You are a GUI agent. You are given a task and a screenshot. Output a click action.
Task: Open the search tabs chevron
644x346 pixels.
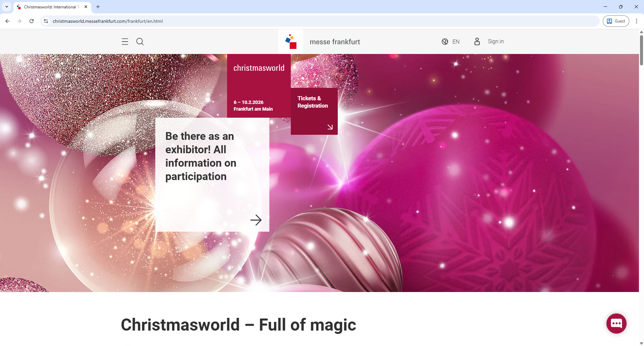[6, 7]
